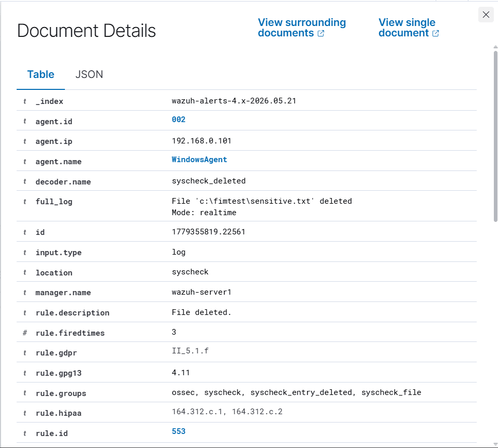The width and height of the screenshot is (498, 448).
Task: Click the agent.name field name
Action: (59, 162)
